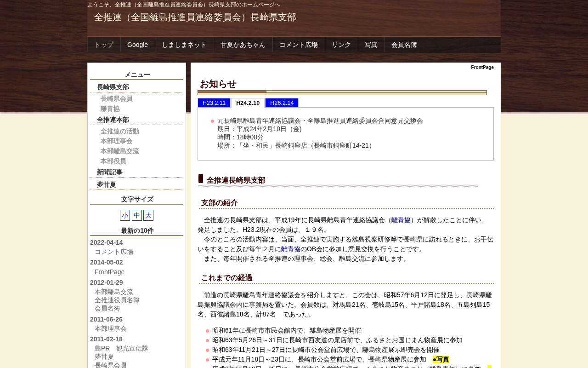Open 全推連の活動 in the sidebar
This screenshot has height=368, width=588.
(120, 131)
